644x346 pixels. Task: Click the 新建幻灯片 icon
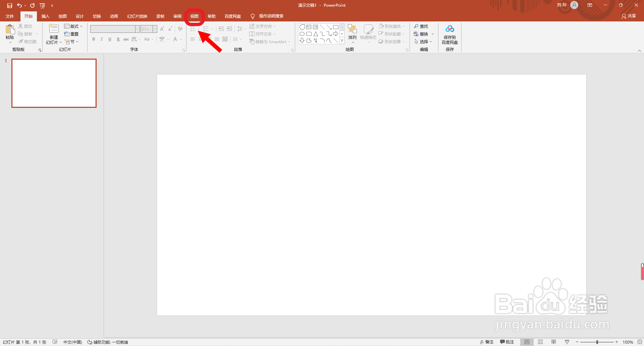[x=54, y=29]
